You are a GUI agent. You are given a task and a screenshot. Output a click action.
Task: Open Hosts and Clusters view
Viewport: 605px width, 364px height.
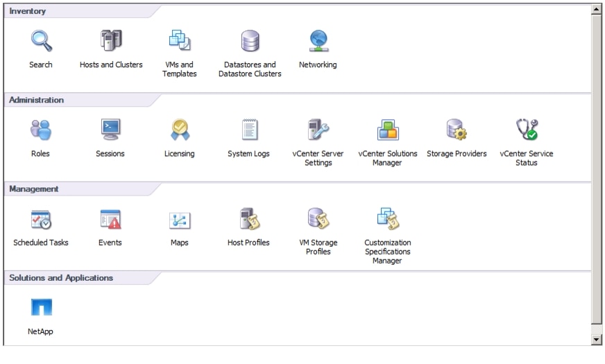[x=111, y=40]
